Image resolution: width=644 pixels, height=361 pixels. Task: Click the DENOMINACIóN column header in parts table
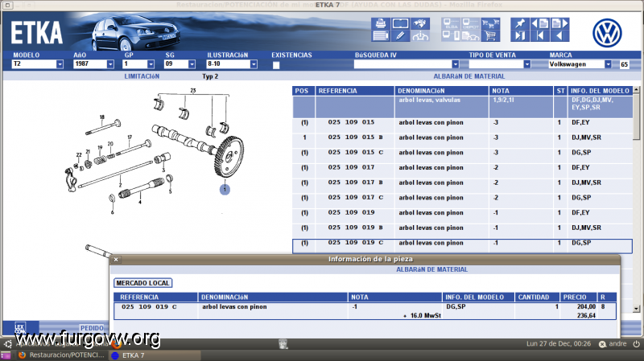(x=441, y=91)
